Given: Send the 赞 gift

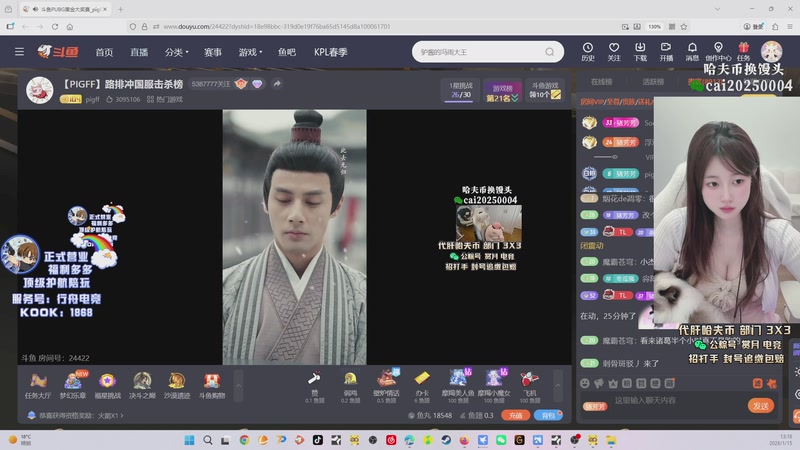Looking at the screenshot, I should point(315,386).
